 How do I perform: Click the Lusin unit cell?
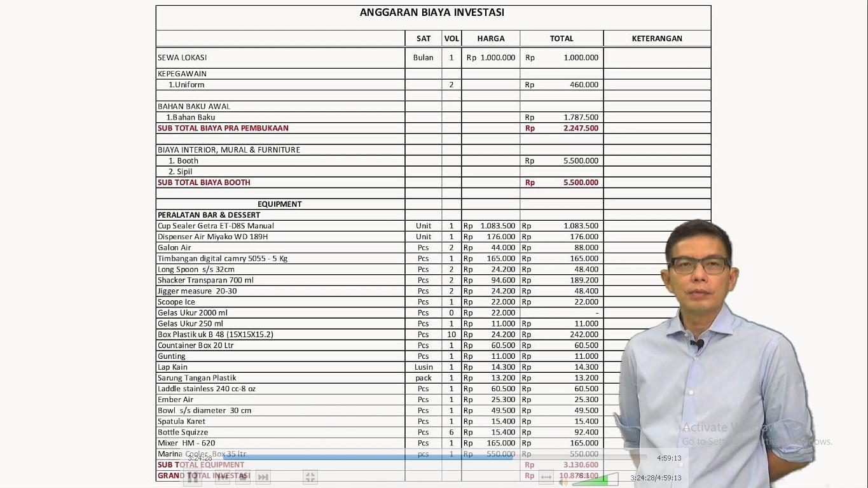pyautogui.click(x=424, y=367)
